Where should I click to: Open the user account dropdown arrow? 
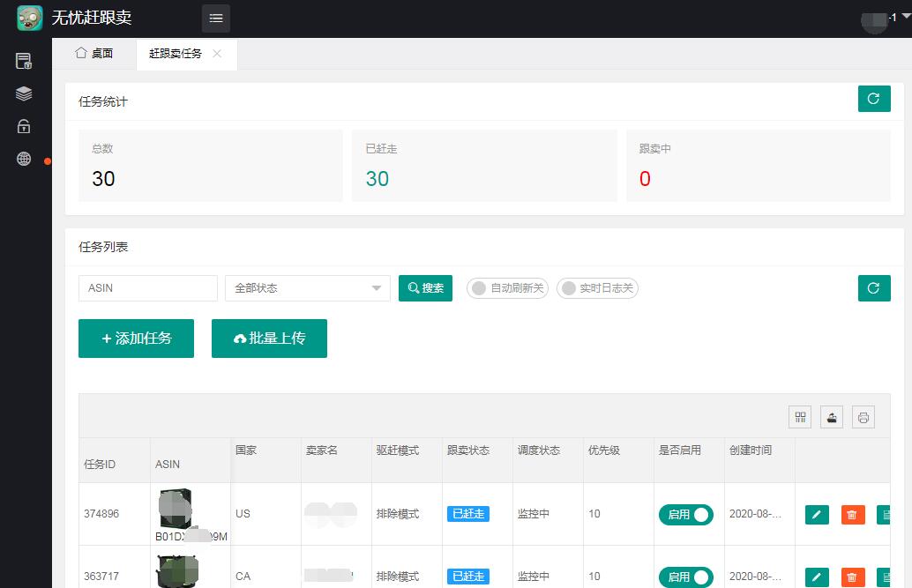(x=905, y=16)
